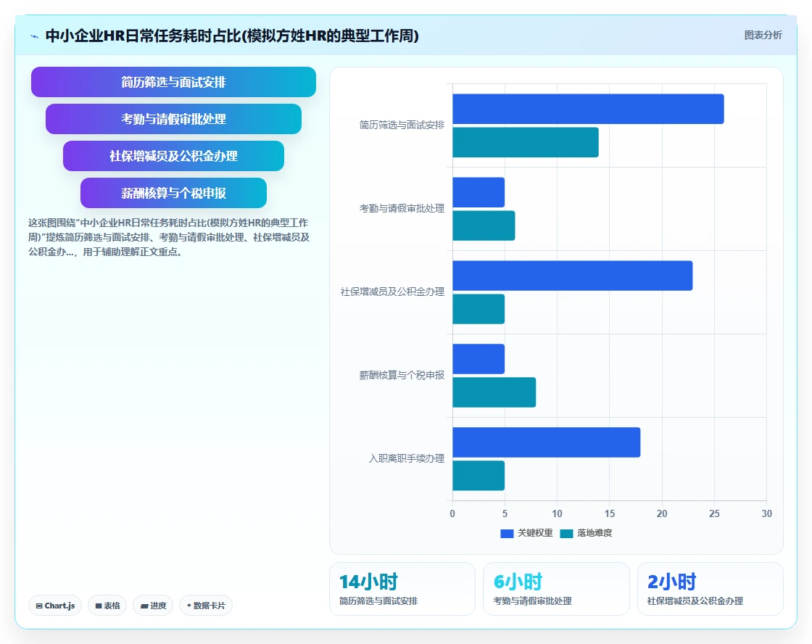Click the teal bar for 薪酬核算与个税申报

point(494,392)
